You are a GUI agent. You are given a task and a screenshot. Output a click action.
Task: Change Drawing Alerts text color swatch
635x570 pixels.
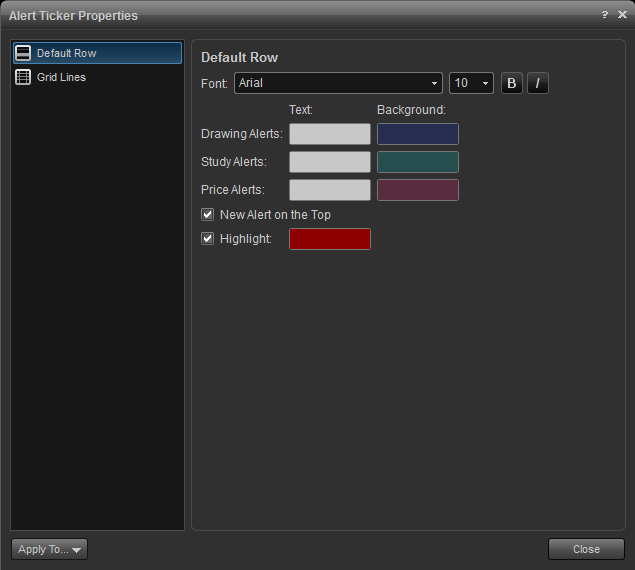pyautogui.click(x=330, y=134)
